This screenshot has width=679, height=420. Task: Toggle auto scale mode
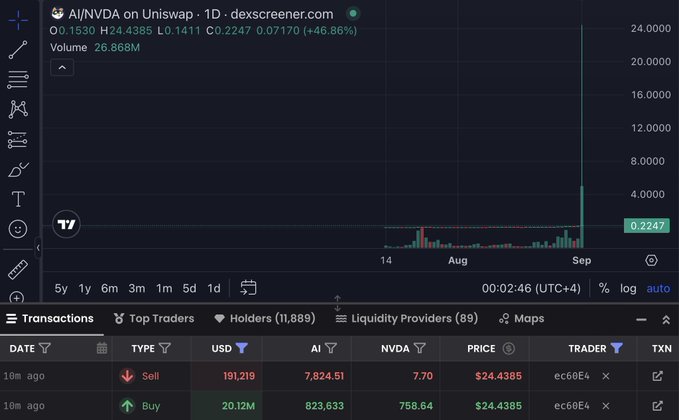[658, 288]
